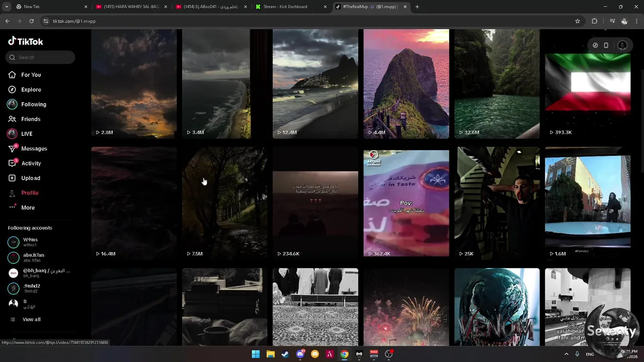Open the VENOM video thumbnail
Image resolution: width=644 pixels, height=362 pixels.
click(x=497, y=307)
